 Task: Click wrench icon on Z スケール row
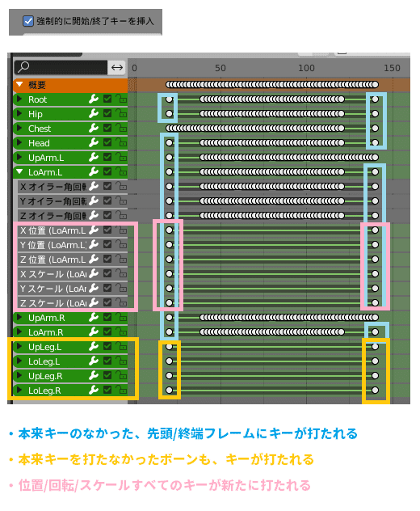click(x=94, y=302)
